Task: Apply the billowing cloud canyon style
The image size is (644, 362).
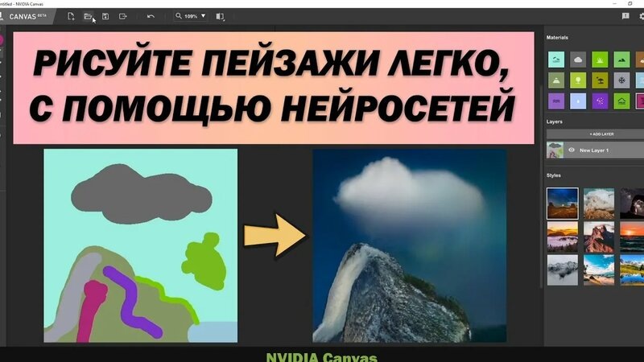Action: 599,204
